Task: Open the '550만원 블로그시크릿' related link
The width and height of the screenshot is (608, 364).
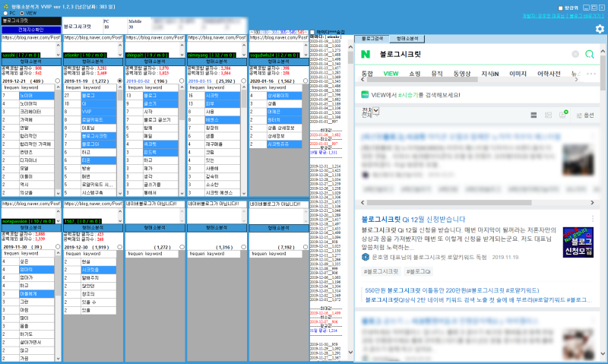Action: click(x=451, y=290)
